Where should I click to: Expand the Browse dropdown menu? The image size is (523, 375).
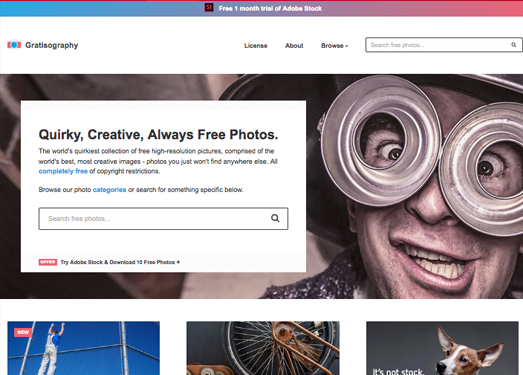[x=334, y=46]
